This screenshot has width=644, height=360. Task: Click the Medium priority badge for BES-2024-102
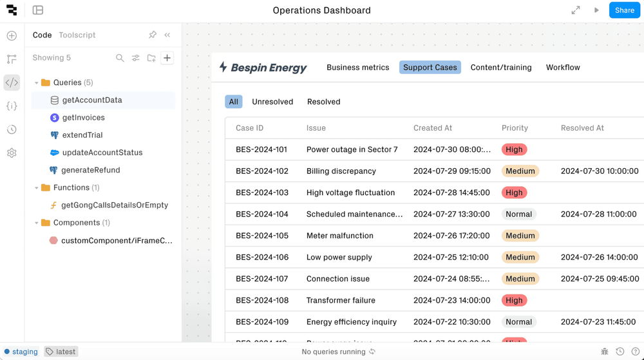tap(520, 171)
